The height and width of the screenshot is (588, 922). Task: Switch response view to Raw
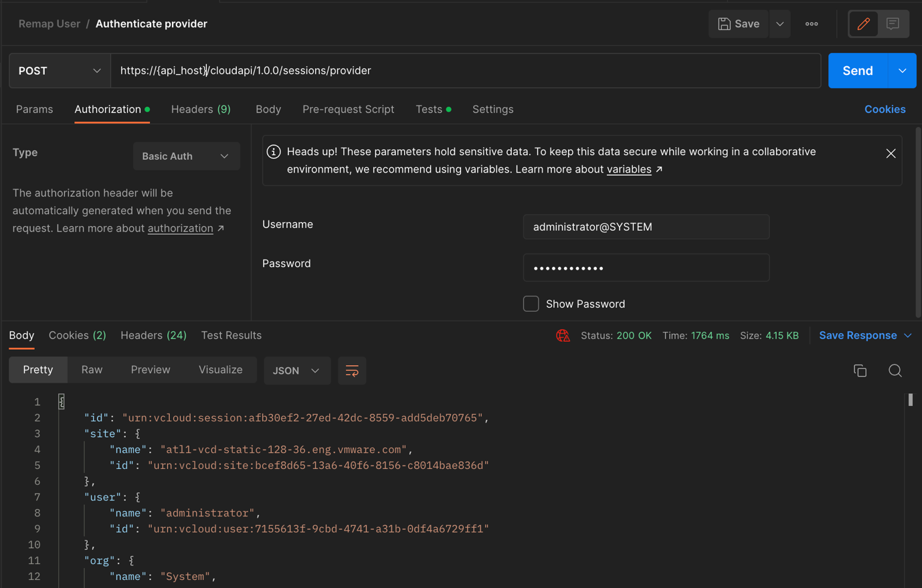coord(92,370)
